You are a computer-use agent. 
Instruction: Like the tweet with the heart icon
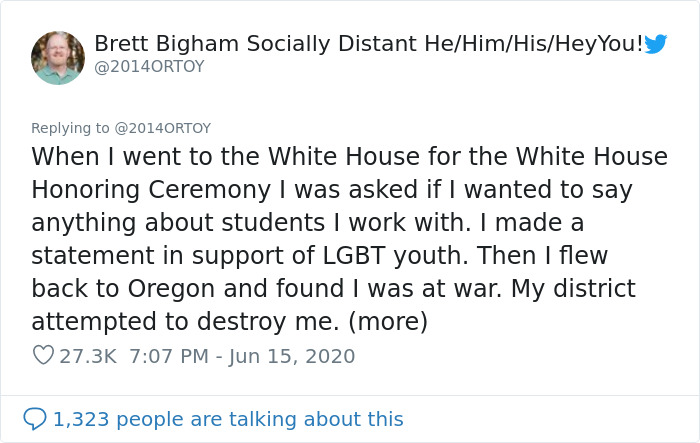(43, 355)
